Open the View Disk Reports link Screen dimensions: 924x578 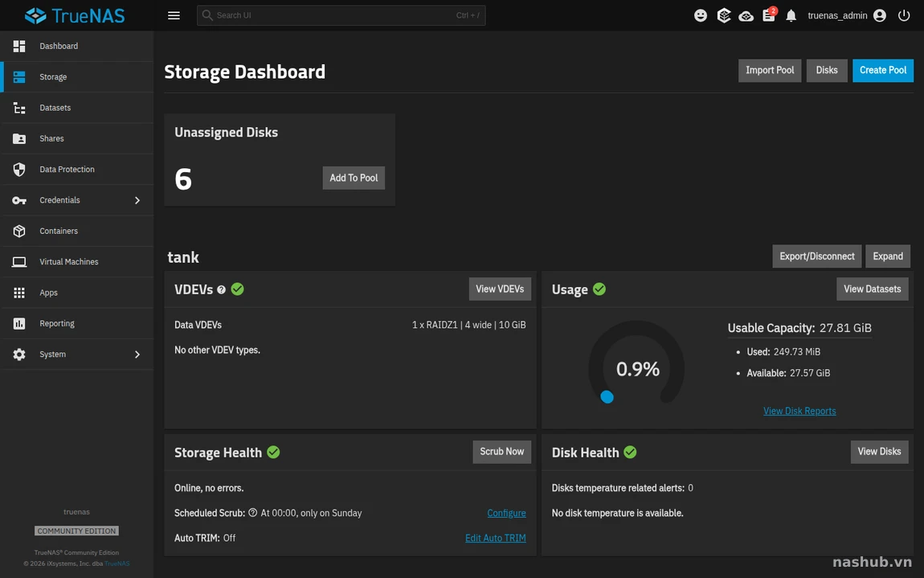point(799,411)
